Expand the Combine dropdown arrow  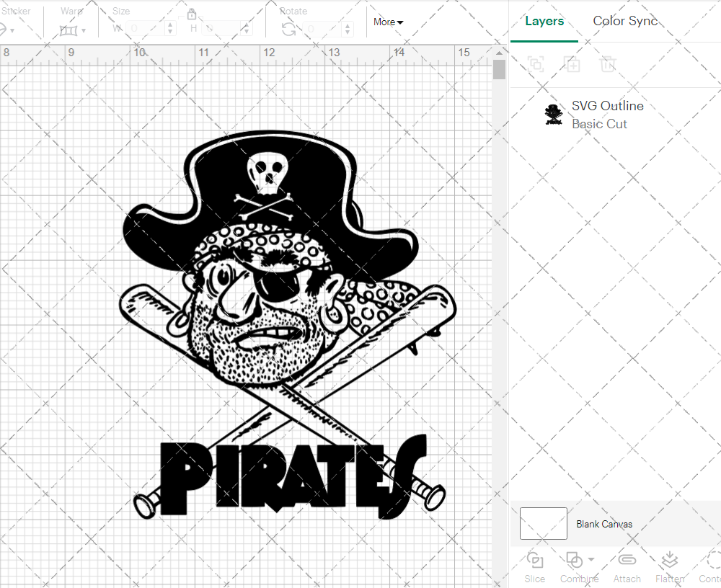[x=591, y=560]
